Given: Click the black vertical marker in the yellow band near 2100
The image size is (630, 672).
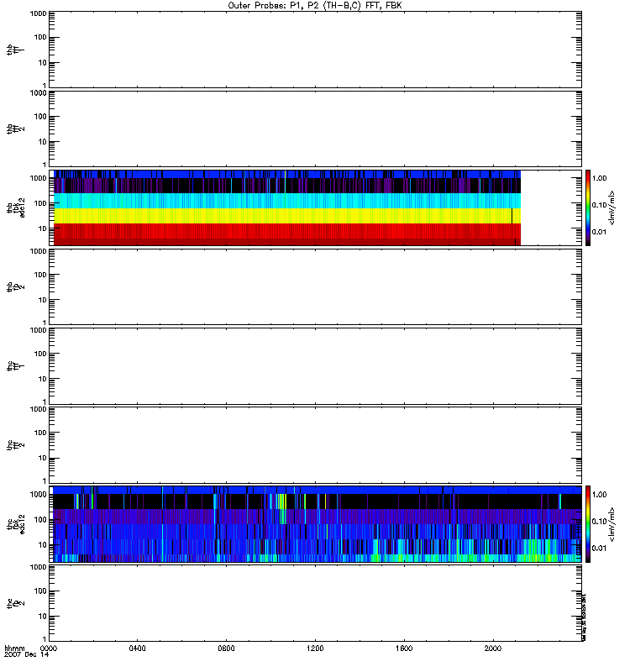Looking at the screenshot, I should tap(512, 216).
